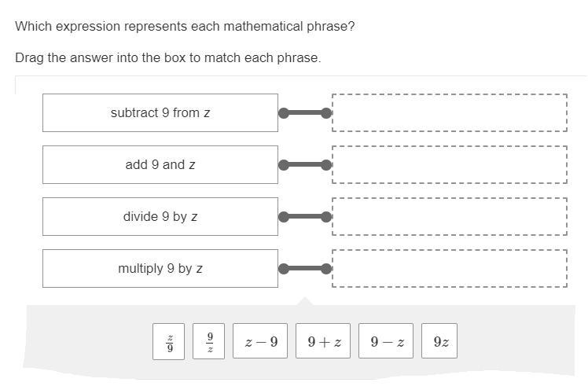Click the empty drop box beside "add 9 and z"
The height and width of the screenshot is (386, 588).
coord(450,164)
